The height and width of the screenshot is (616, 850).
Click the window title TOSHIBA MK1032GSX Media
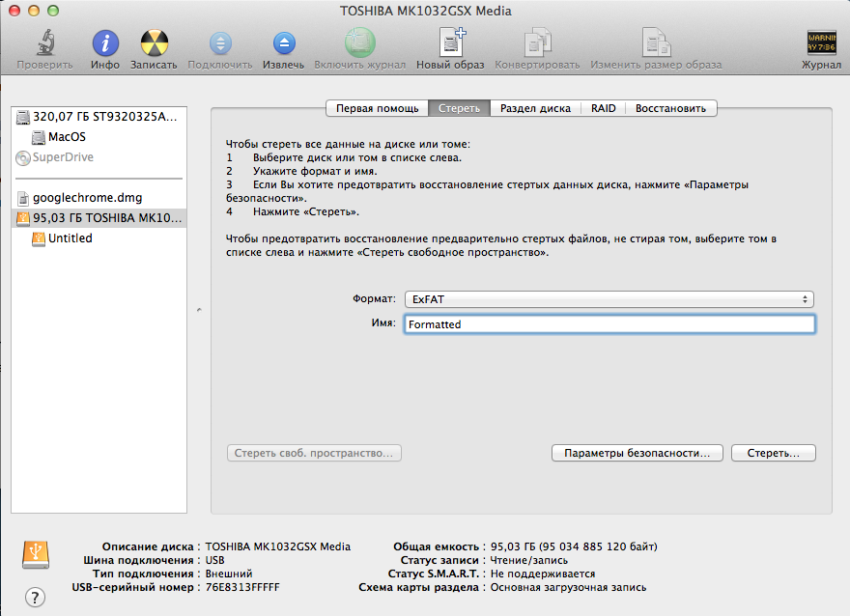point(426,11)
